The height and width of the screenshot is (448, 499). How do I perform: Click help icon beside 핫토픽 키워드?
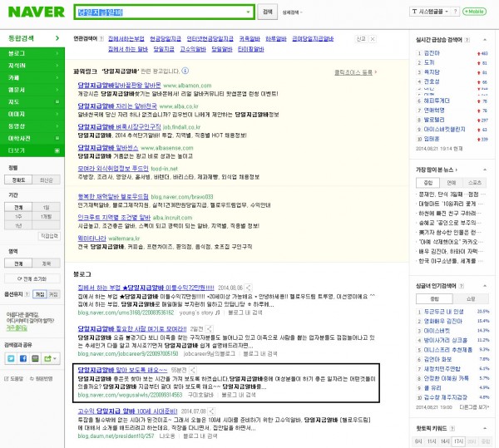[452, 428]
